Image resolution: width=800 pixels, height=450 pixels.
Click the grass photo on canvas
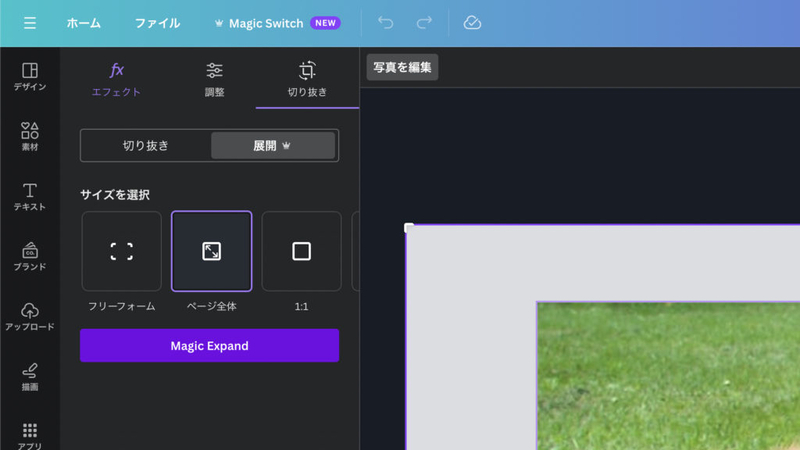668,376
